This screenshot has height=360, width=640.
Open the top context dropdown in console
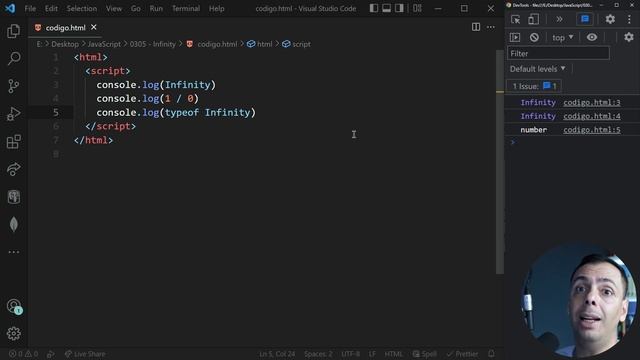pos(562,38)
